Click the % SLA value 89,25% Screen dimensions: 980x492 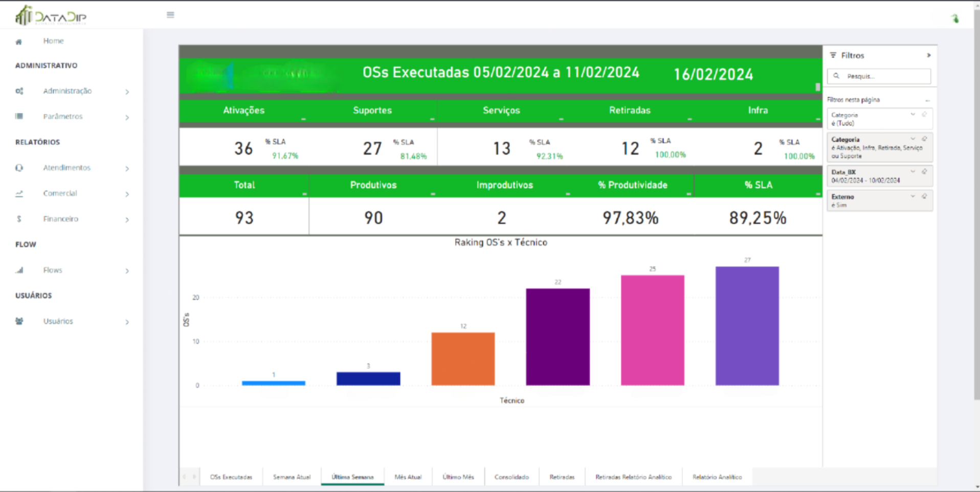click(758, 218)
